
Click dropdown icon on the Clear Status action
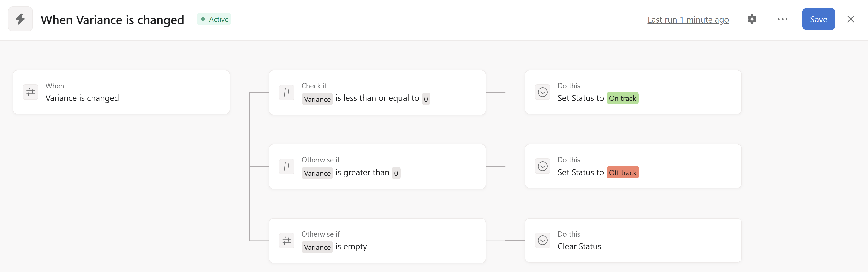coord(542,240)
